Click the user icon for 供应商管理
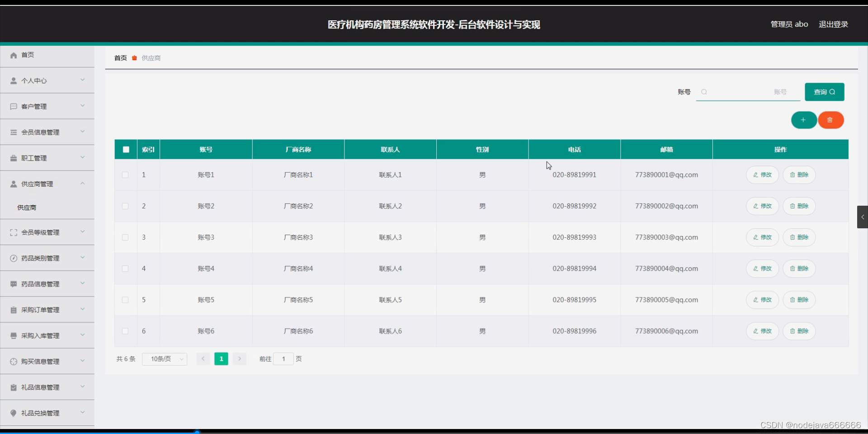Viewport: 868px width, 434px height. coord(14,184)
